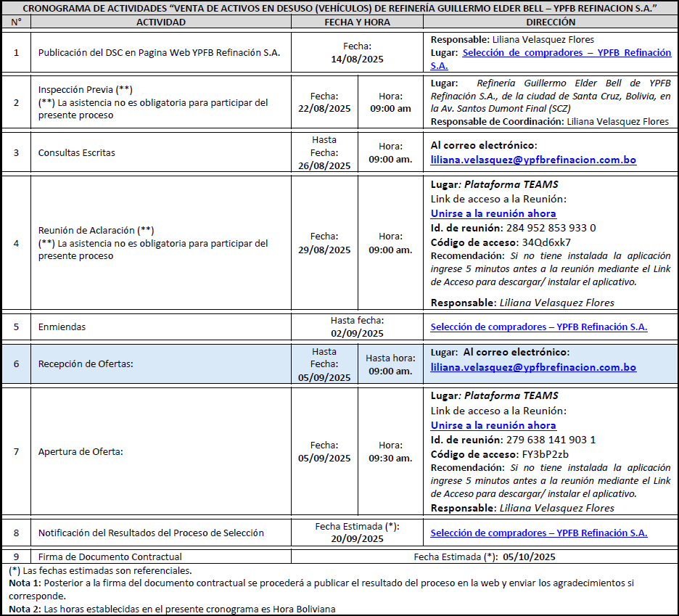Click the 'FECHA Y HORA' column header
This screenshot has height=616, width=679.
click(357, 22)
